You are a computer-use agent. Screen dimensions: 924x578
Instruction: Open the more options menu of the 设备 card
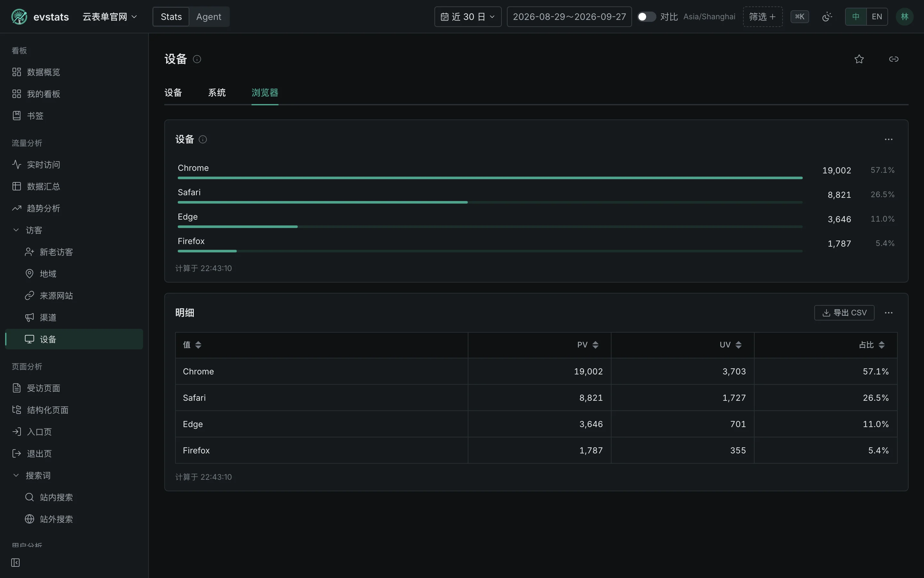pyautogui.click(x=888, y=140)
